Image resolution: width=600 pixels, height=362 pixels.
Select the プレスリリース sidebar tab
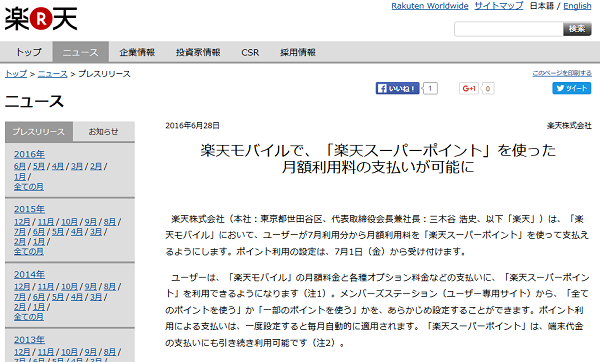click(x=39, y=132)
